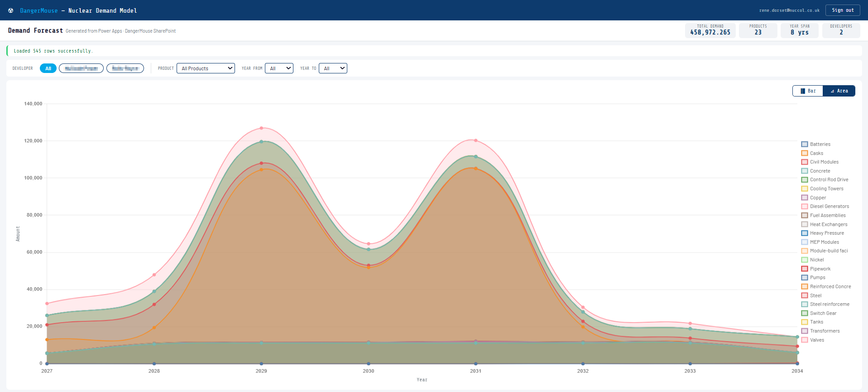Click the Total Demand stat card
The width and height of the screenshot is (868, 392).
710,30
